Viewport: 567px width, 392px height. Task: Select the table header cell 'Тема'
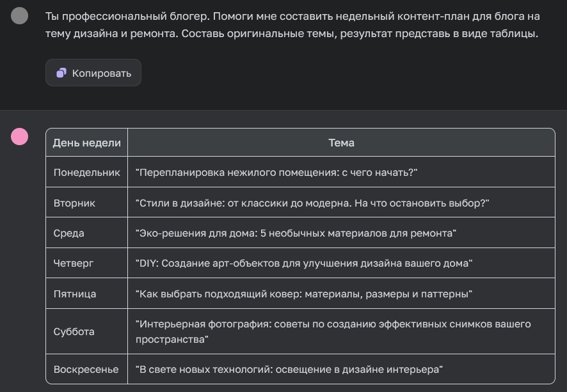342,142
